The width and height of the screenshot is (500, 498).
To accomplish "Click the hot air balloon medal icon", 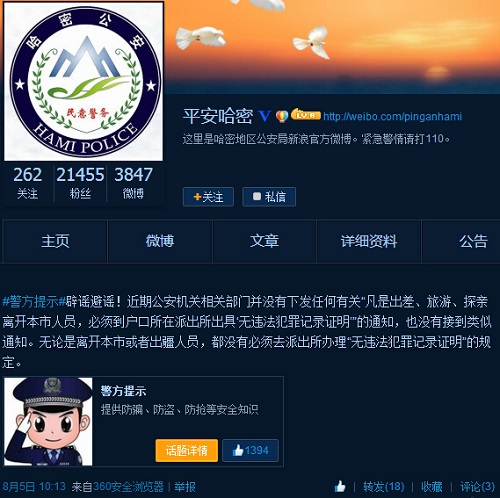I will click(282, 116).
